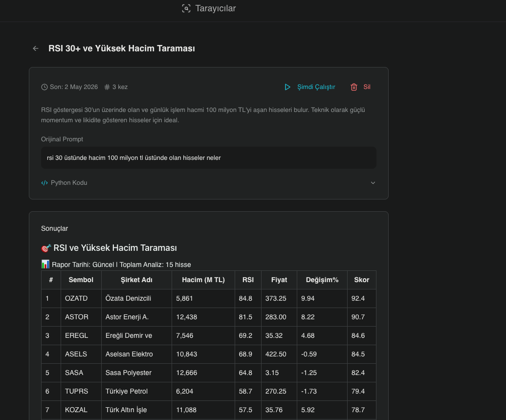Click the Orijinal Prompt label
The image size is (506, 420).
click(x=62, y=139)
